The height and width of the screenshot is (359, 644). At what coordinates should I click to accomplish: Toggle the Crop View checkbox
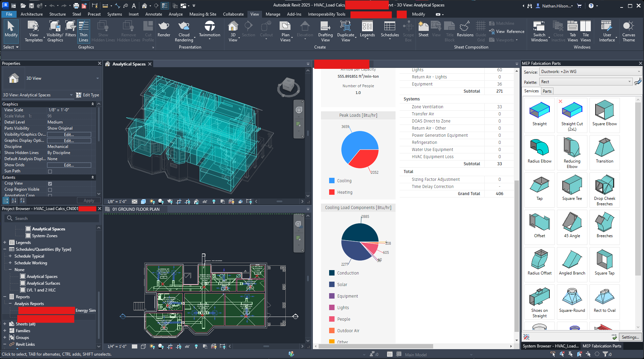(x=50, y=184)
